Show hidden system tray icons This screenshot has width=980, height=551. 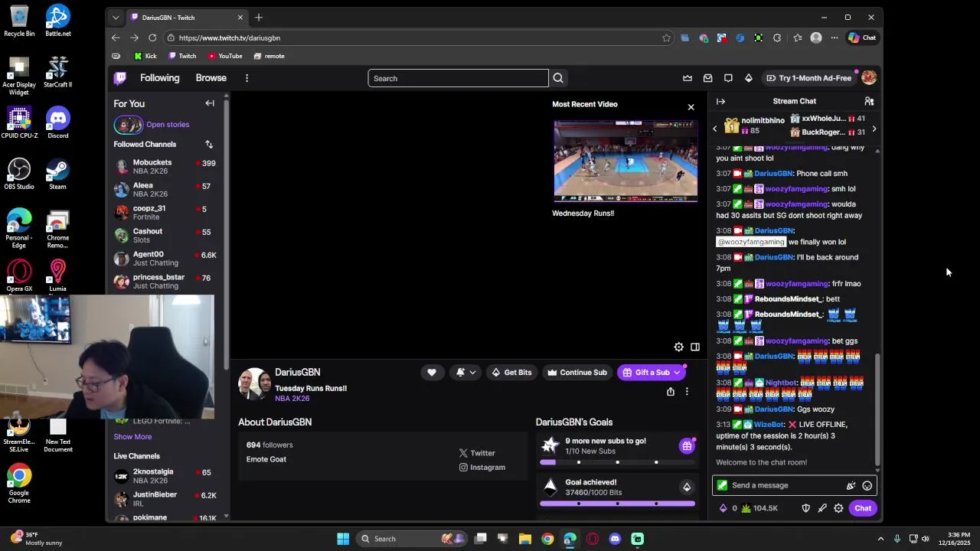click(x=880, y=539)
